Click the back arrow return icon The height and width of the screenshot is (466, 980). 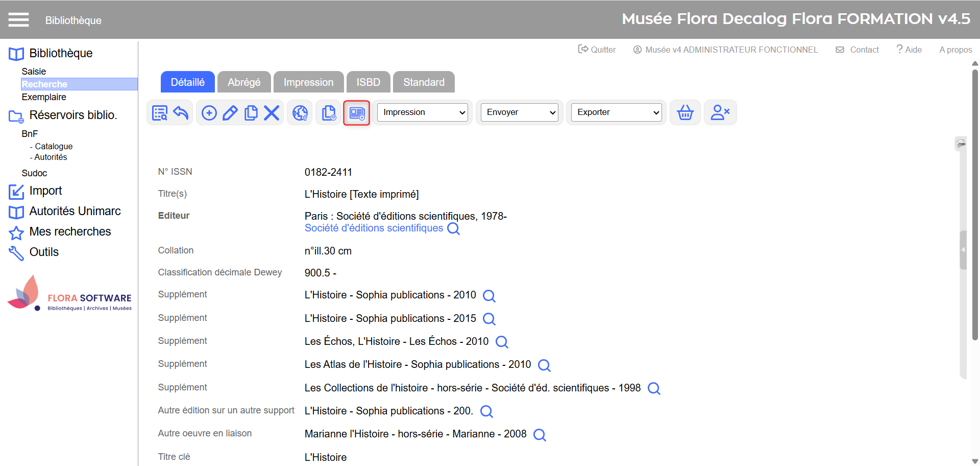[181, 112]
